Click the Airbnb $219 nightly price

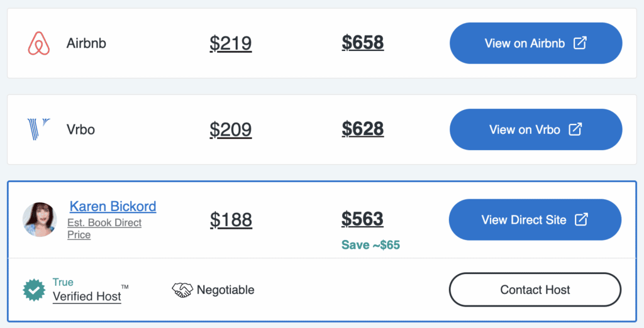pos(231,43)
